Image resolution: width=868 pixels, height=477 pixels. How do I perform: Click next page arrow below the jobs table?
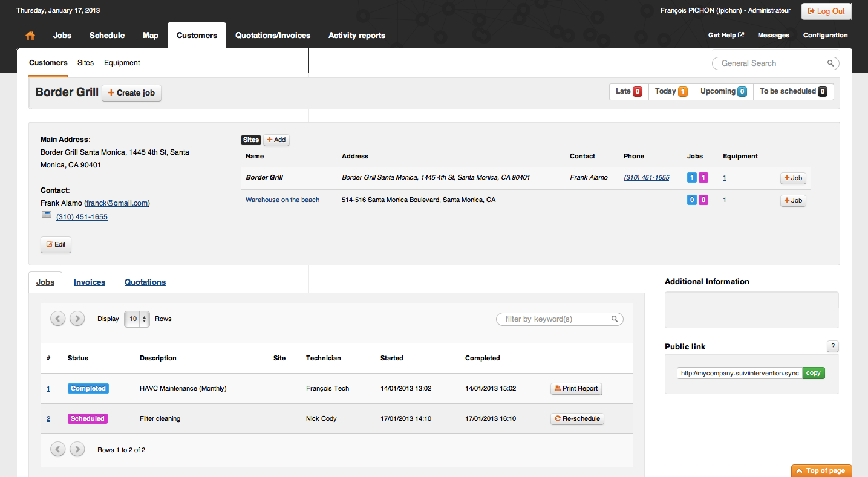point(77,449)
